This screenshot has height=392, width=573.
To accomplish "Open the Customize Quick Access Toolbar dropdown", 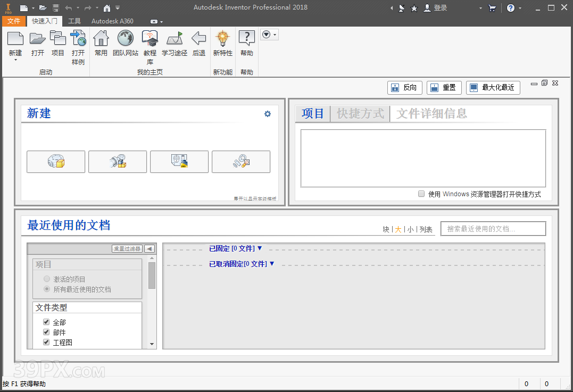I will pos(118,7).
